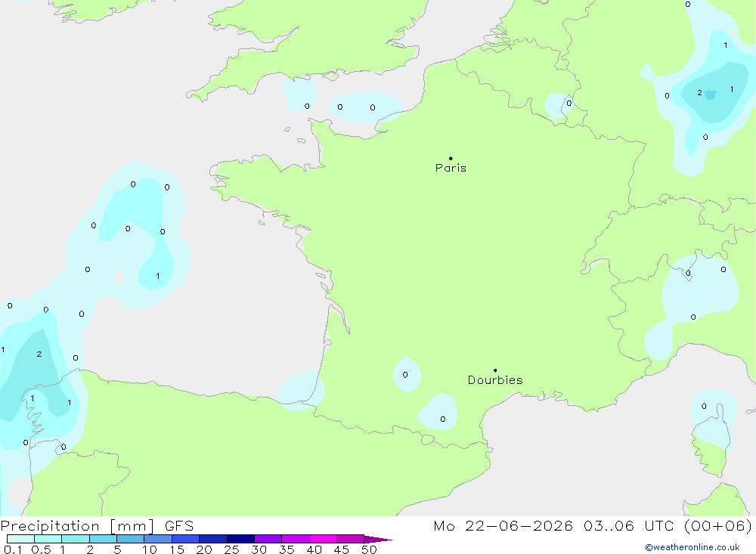Click the Dourbies city label
The height and width of the screenshot is (554, 756).
(x=495, y=380)
